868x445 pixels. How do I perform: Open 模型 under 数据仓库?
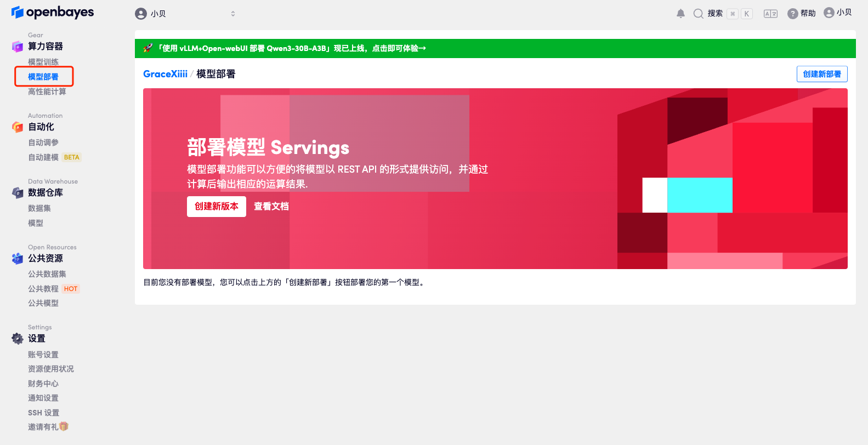(36, 223)
